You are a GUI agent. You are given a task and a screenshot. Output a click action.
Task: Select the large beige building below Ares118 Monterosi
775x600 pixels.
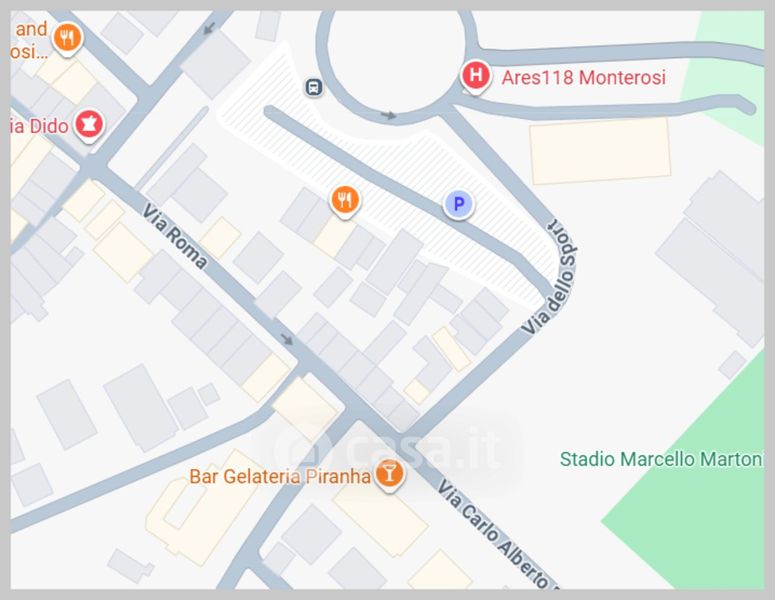[600, 151]
